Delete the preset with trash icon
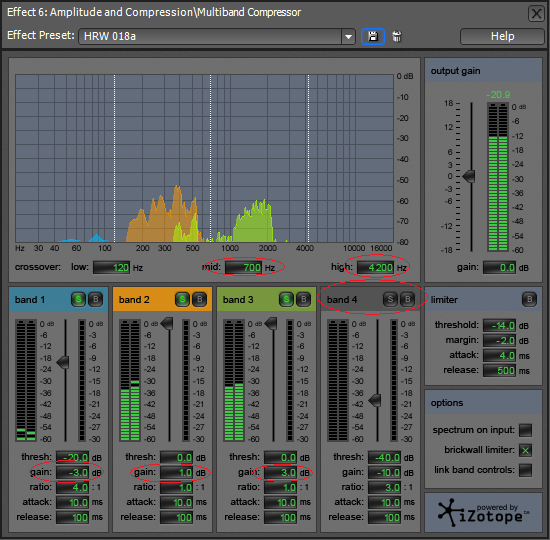 pos(397,36)
